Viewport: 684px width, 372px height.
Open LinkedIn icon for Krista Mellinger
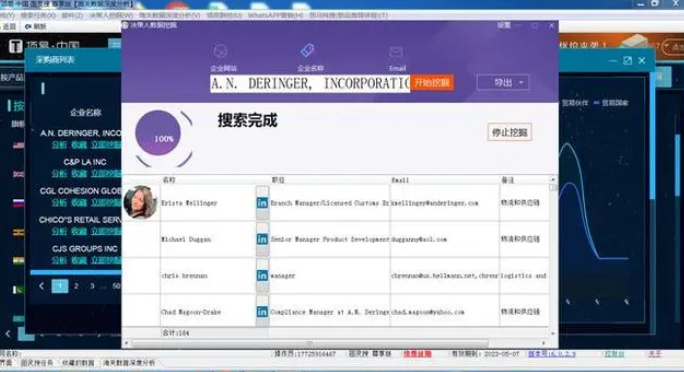click(x=262, y=203)
